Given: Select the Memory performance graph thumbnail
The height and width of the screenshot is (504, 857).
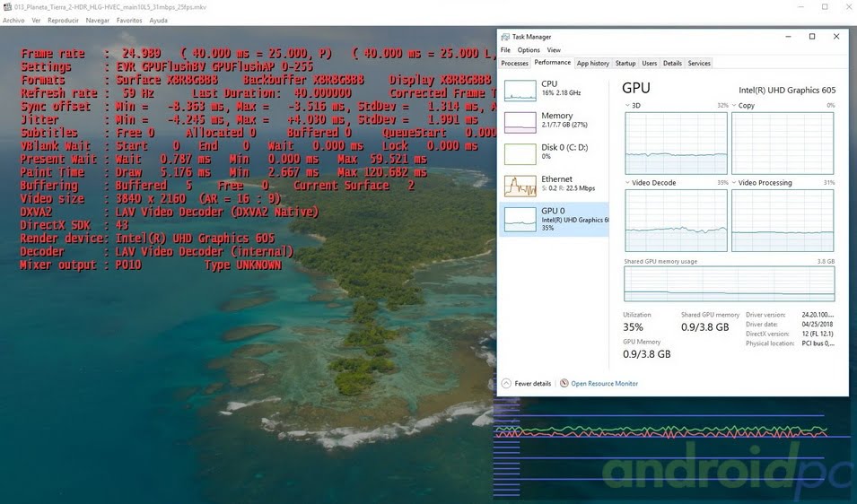Looking at the screenshot, I should [x=520, y=122].
